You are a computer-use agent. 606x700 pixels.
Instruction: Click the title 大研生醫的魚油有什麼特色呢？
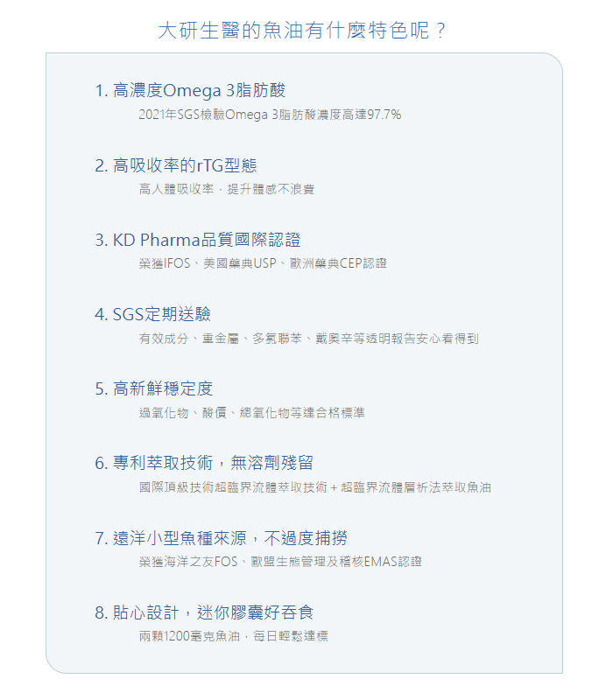[303, 31]
